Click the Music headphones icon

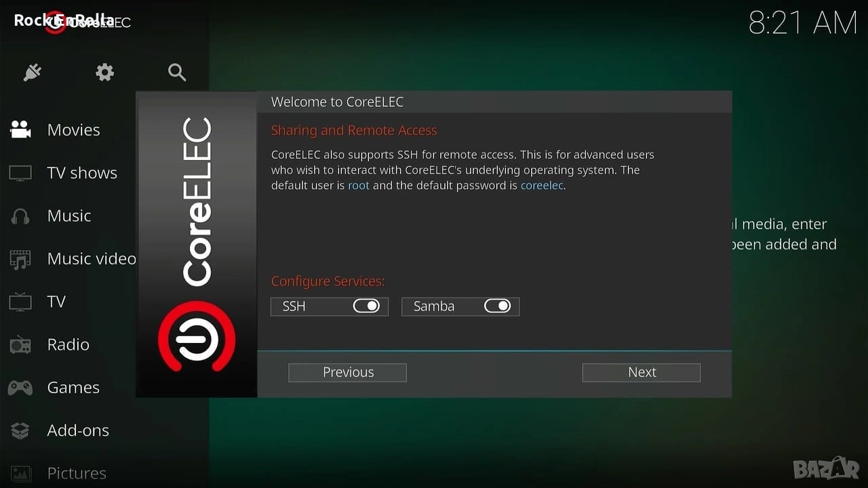click(20, 216)
